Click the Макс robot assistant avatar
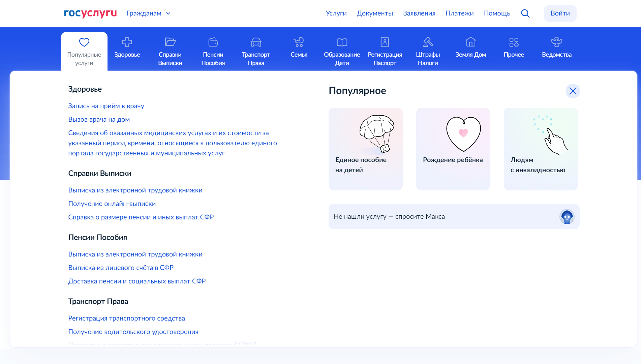This screenshot has height=364, width=641. click(x=567, y=217)
